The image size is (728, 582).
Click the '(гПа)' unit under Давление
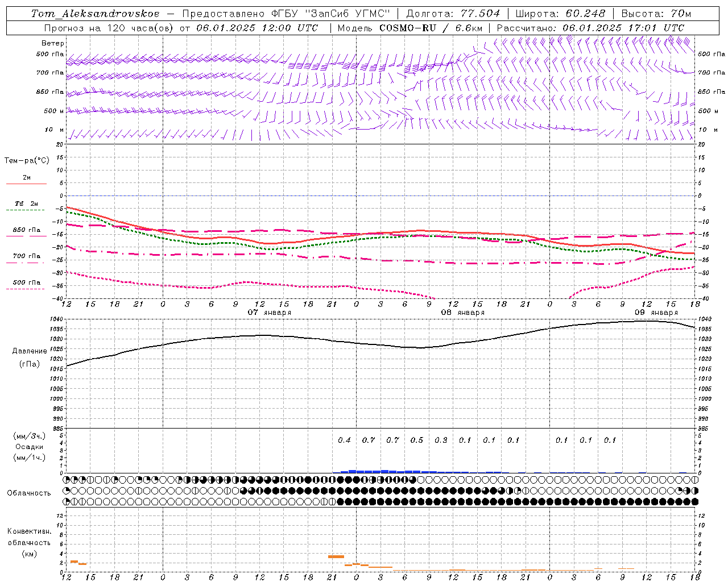pyautogui.click(x=30, y=364)
